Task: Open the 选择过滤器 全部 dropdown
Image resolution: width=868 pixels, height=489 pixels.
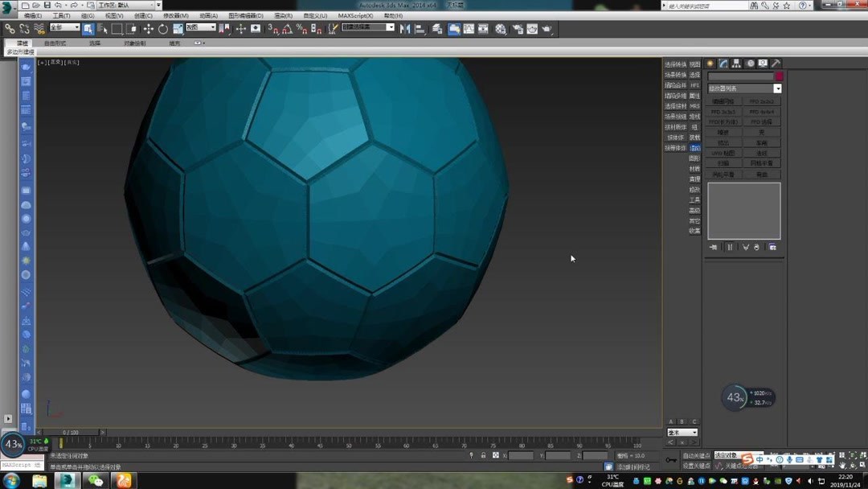Action: 66,27
